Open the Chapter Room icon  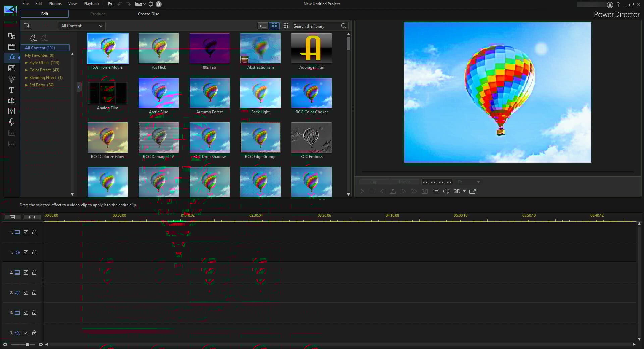point(12,133)
